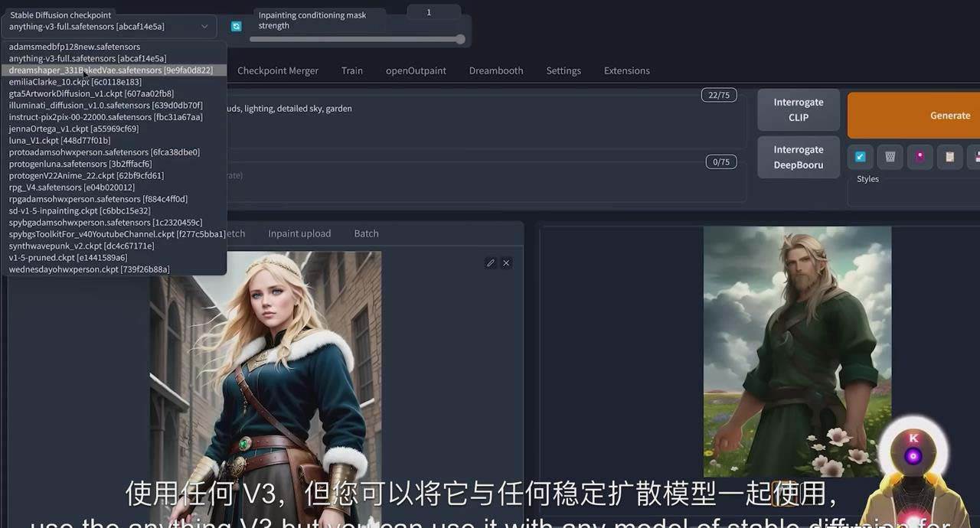Save current prompt as a style
The image size is (980, 528).
point(977,157)
